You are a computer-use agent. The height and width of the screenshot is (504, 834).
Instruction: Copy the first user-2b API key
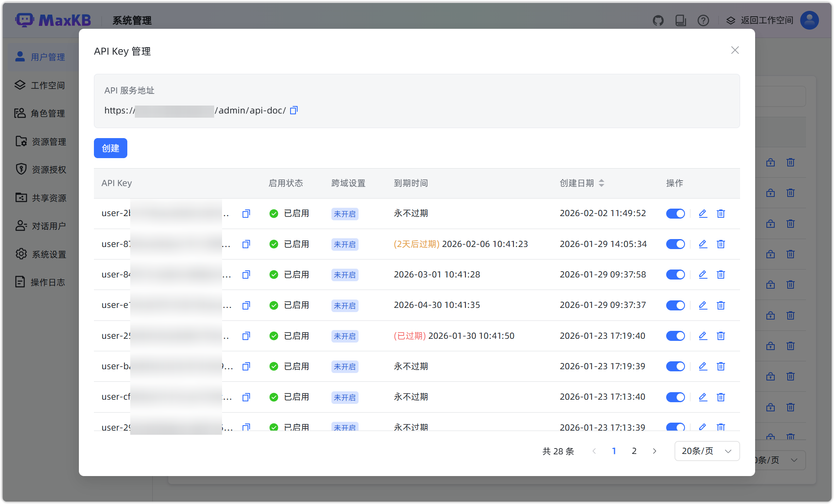tap(246, 214)
